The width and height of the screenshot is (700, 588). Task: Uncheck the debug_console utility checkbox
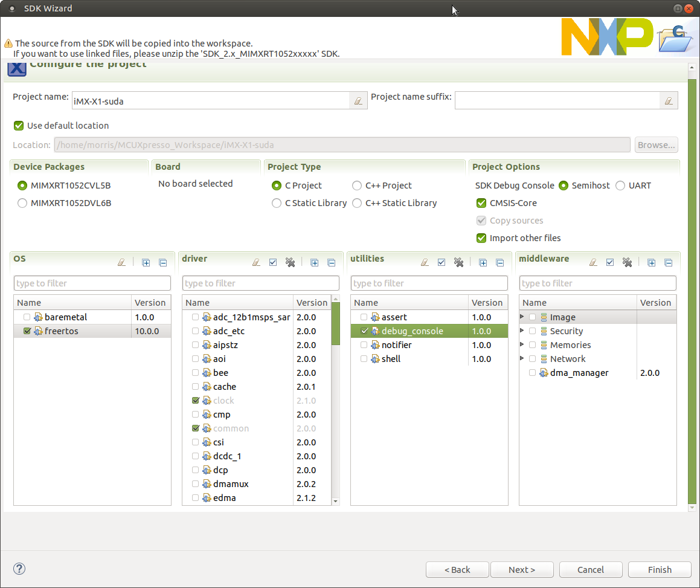(364, 331)
